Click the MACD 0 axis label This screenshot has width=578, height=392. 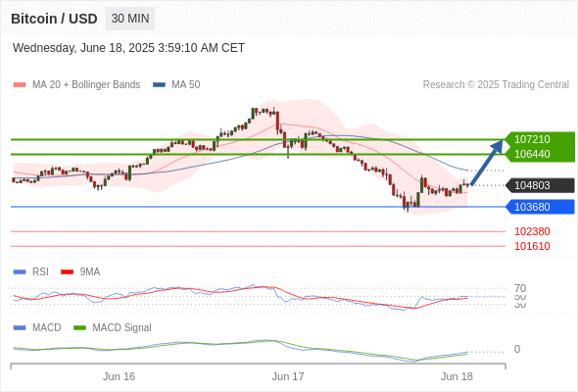point(517,349)
